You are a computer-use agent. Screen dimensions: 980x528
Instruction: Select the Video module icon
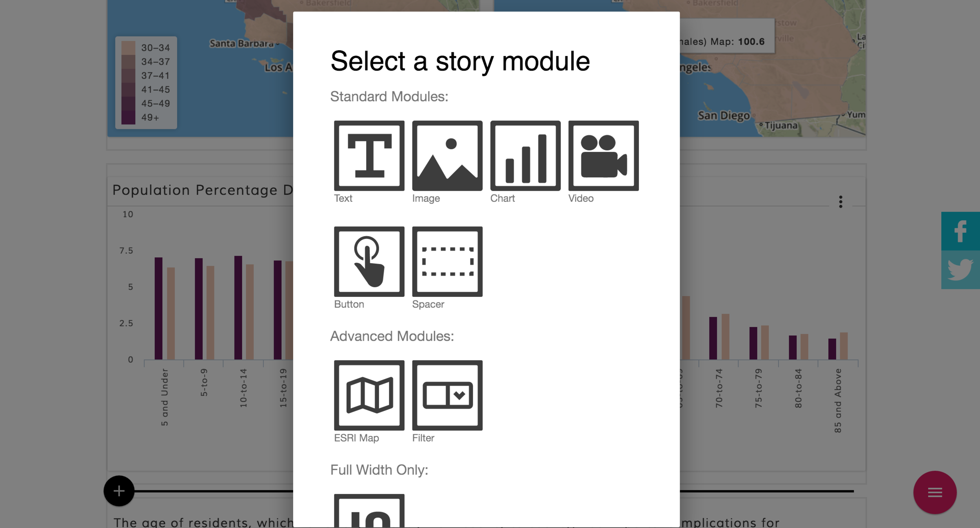[603, 156]
